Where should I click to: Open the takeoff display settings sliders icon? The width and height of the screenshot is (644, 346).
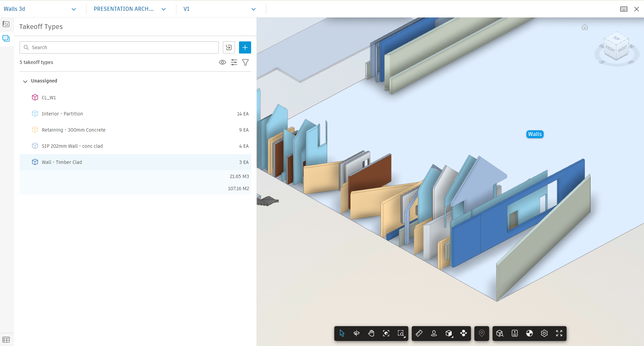(x=234, y=62)
